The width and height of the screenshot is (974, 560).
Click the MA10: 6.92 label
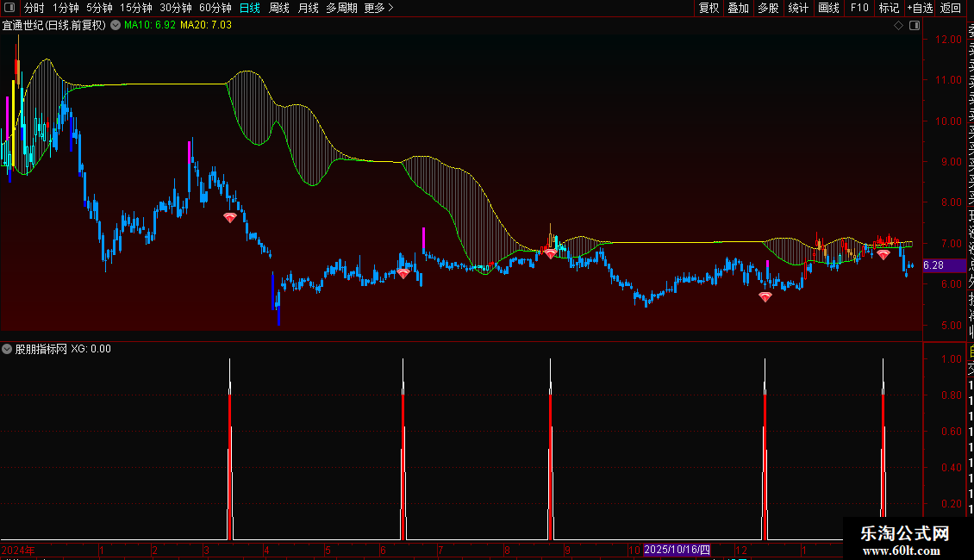coord(150,25)
